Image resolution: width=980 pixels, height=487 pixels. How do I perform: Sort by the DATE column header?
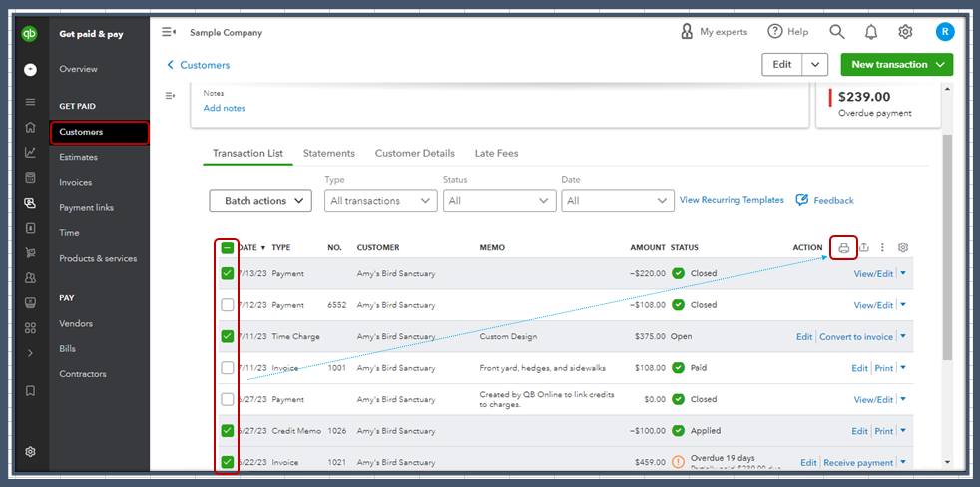click(251, 247)
